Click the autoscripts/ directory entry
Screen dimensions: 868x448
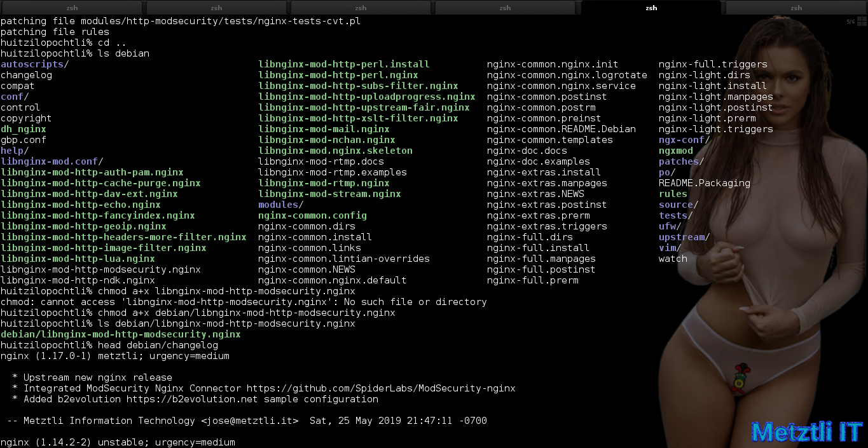tap(35, 64)
